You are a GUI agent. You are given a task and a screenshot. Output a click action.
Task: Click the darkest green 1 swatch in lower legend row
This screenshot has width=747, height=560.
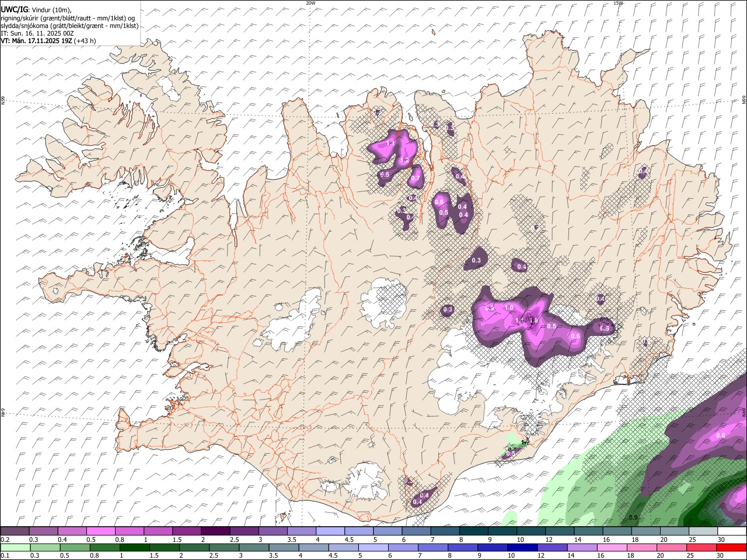pos(135,547)
